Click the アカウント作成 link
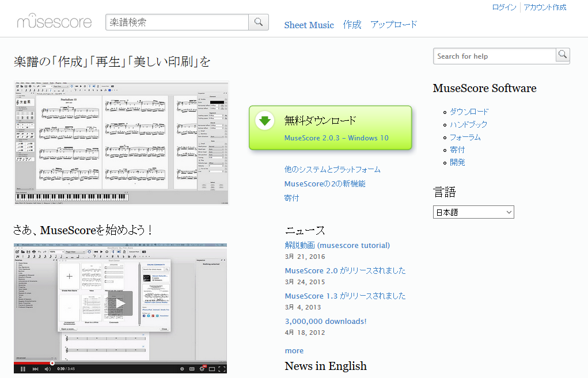 click(x=545, y=7)
